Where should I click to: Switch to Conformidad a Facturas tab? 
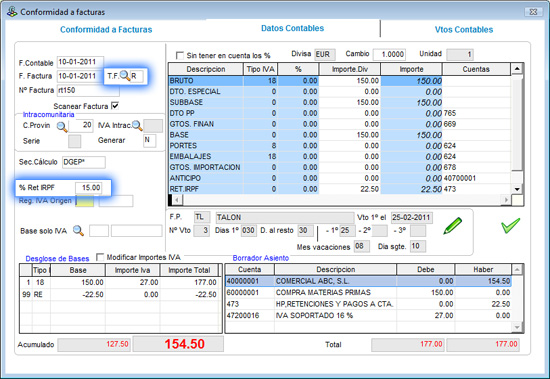coord(106,29)
